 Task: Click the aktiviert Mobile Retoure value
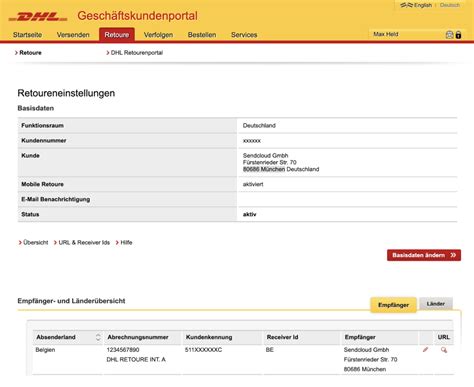(253, 184)
